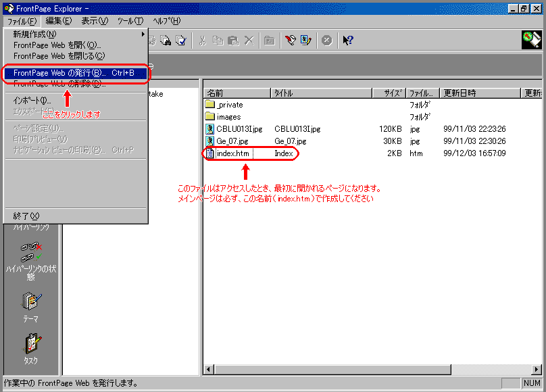Click the globe icon at top right
546x392 pixels.
[x=533, y=40]
